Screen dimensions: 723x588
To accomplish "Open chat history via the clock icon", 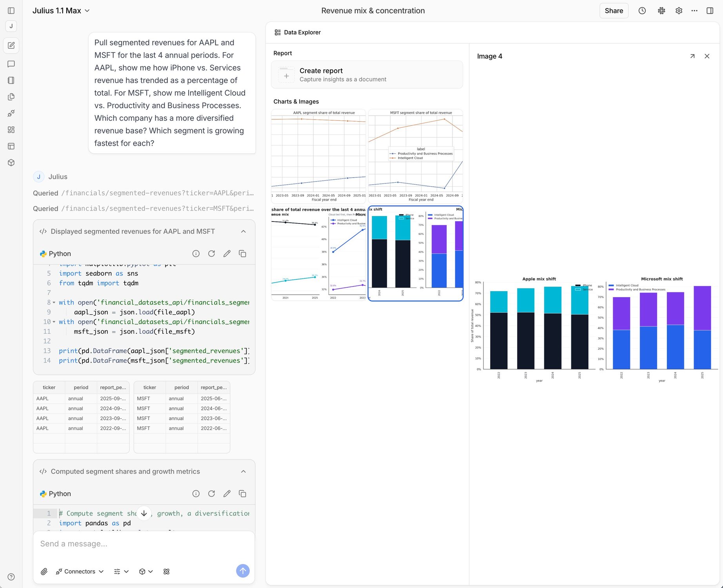I will click(x=642, y=11).
